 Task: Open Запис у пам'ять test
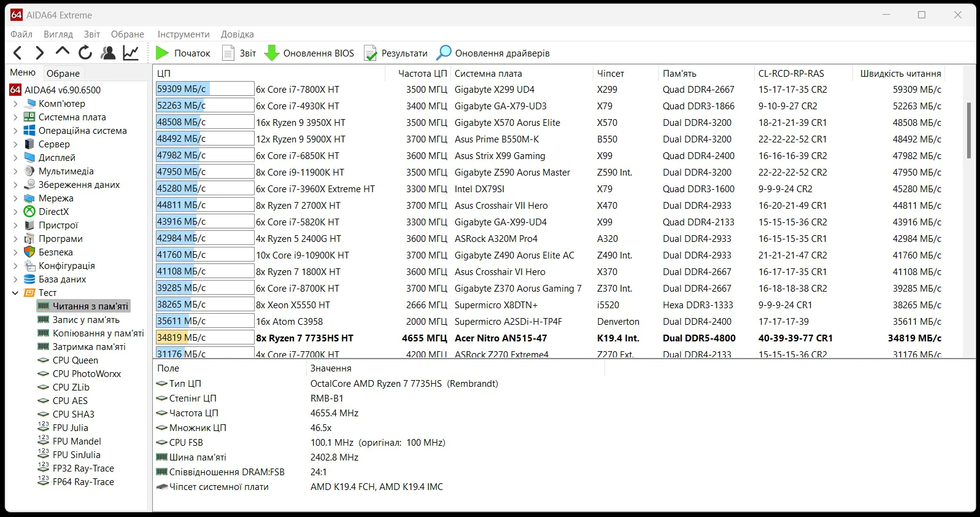tap(86, 319)
